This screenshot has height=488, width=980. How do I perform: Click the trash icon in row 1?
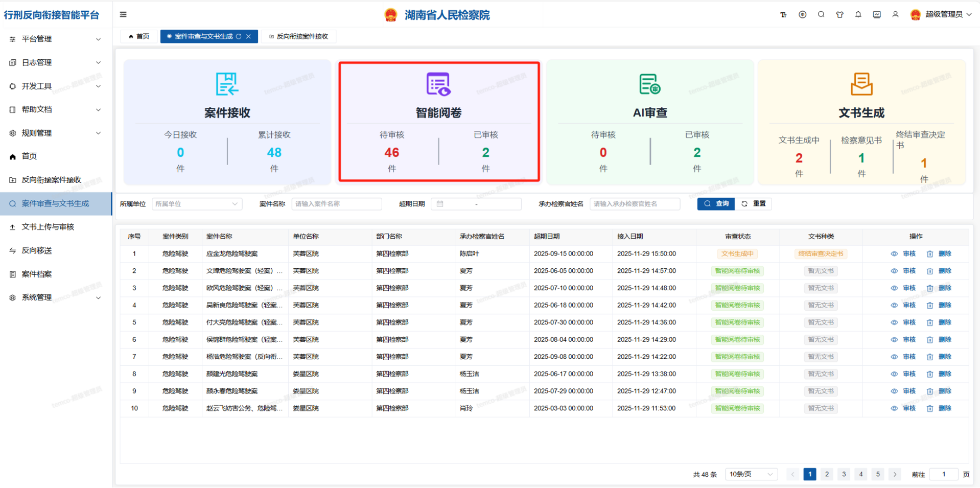(930, 254)
